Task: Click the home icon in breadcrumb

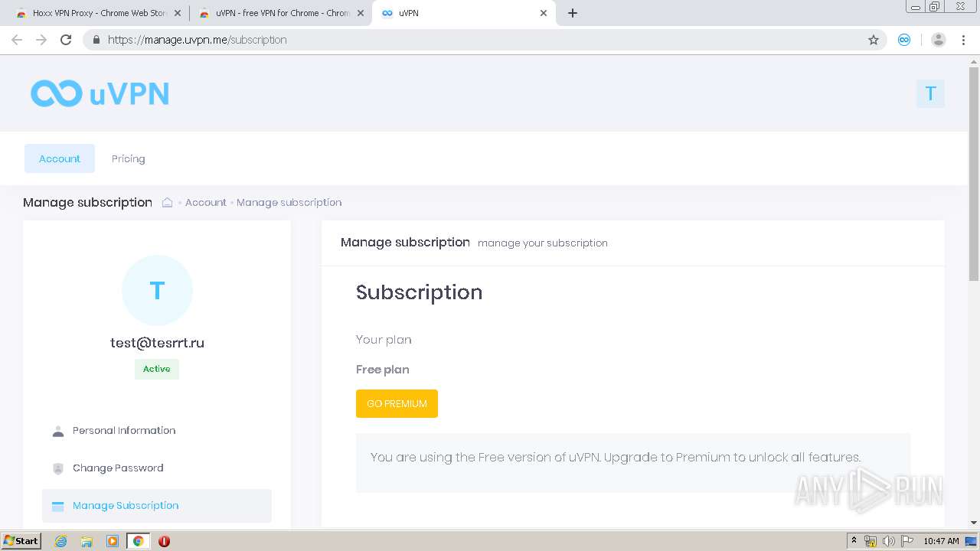Action: [x=167, y=202]
